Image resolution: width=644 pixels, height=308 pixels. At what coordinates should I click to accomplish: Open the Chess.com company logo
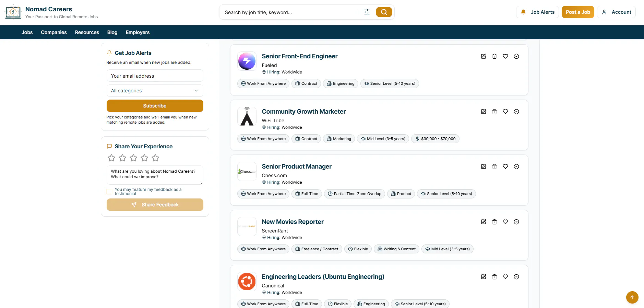click(x=247, y=171)
